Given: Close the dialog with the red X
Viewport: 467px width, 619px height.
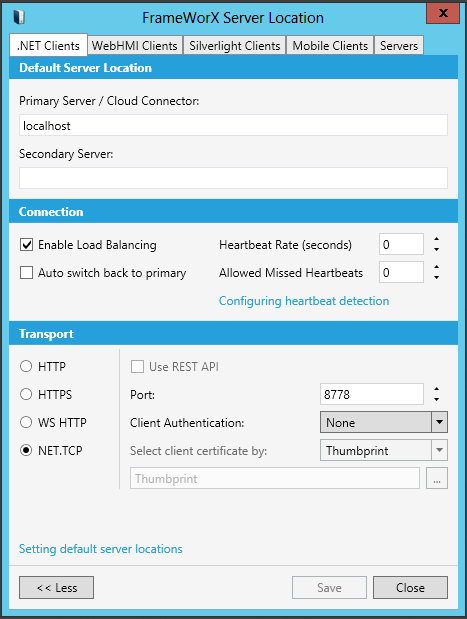Looking at the screenshot, I should coord(443,13).
